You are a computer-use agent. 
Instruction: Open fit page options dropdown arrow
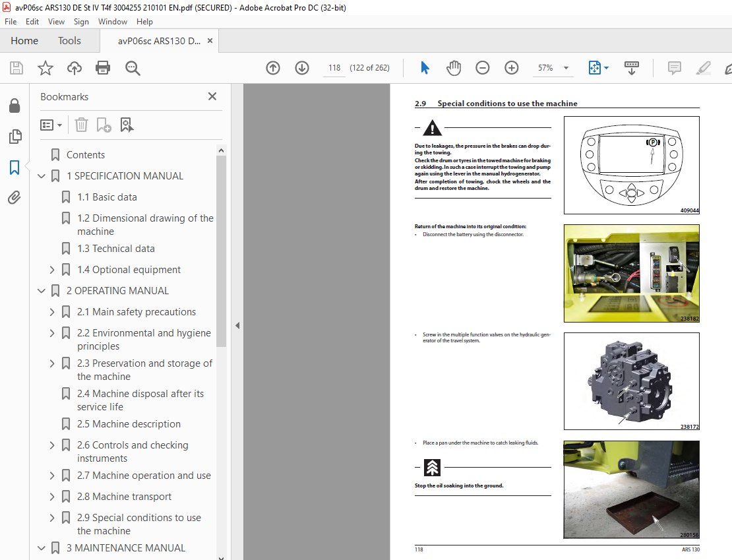(607, 68)
